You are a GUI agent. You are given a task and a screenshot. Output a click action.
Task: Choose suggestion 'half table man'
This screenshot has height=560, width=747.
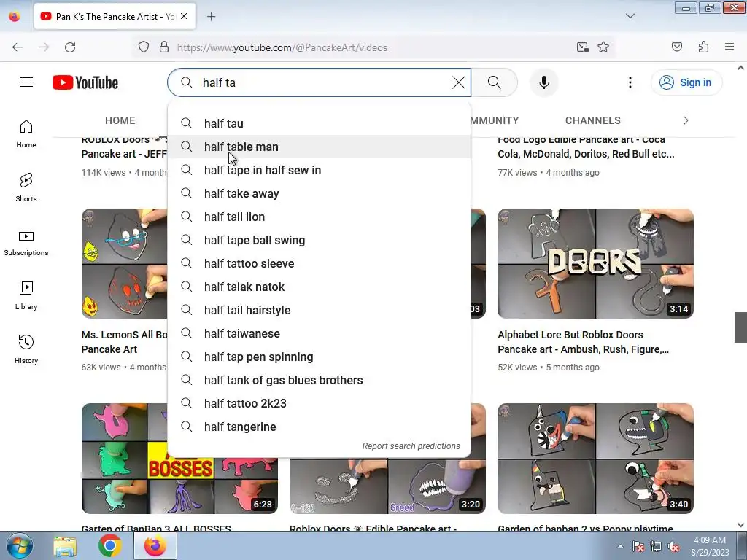coord(320,147)
